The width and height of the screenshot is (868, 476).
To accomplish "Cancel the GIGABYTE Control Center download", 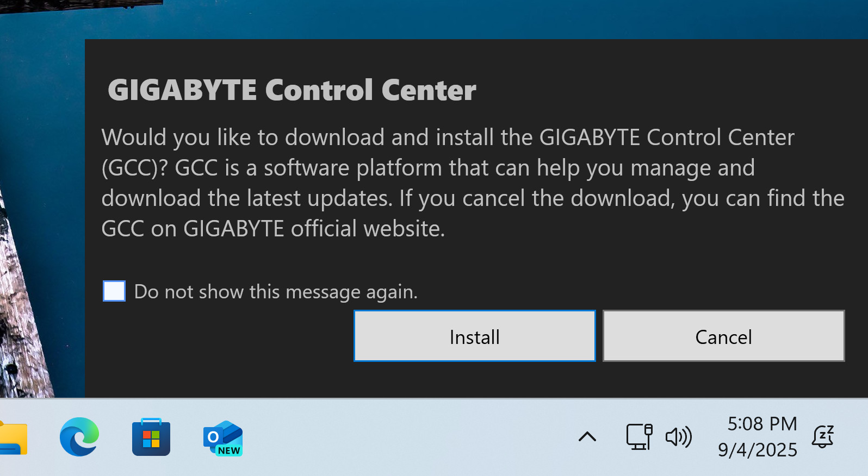I will pos(723,336).
